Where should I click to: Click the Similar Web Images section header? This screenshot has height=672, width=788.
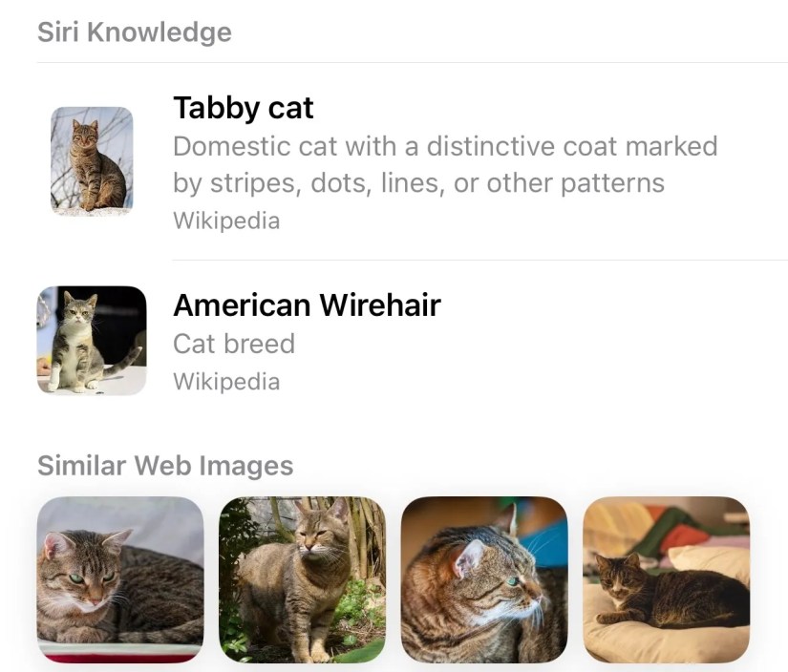[x=165, y=465]
